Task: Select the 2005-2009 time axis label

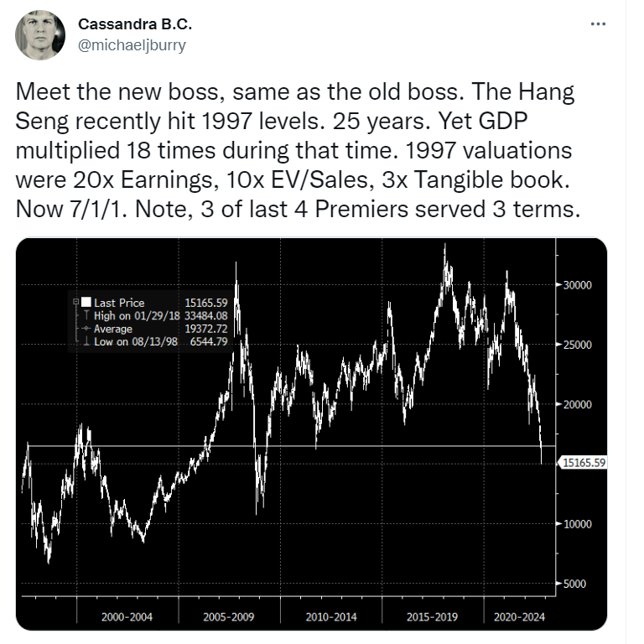Action: pos(230,615)
